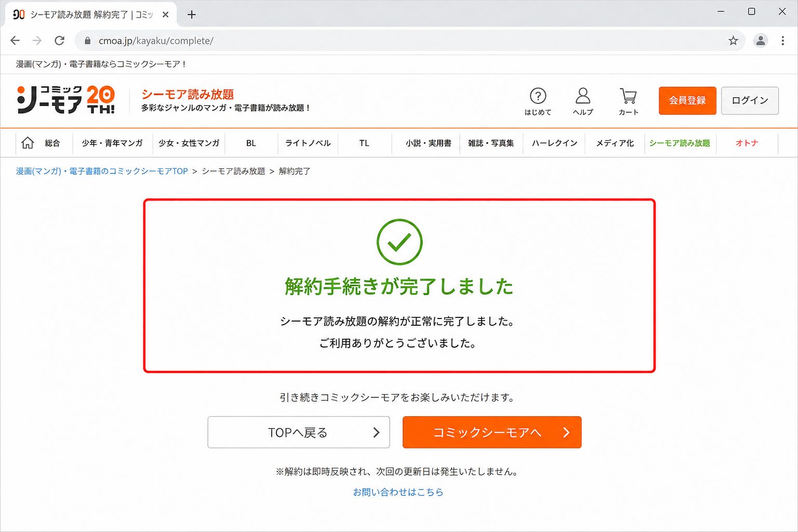
Task: Open the カート shopping cart icon
Action: pos(628,101)
